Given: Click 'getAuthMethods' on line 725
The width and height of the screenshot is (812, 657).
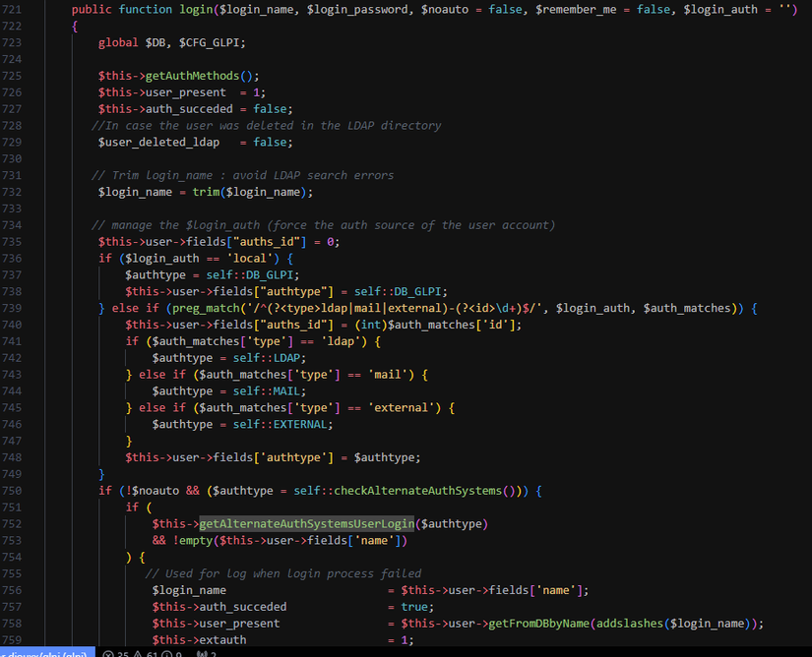Looking at the screenshot, I should pyautogui.click(x=192, y=76).
